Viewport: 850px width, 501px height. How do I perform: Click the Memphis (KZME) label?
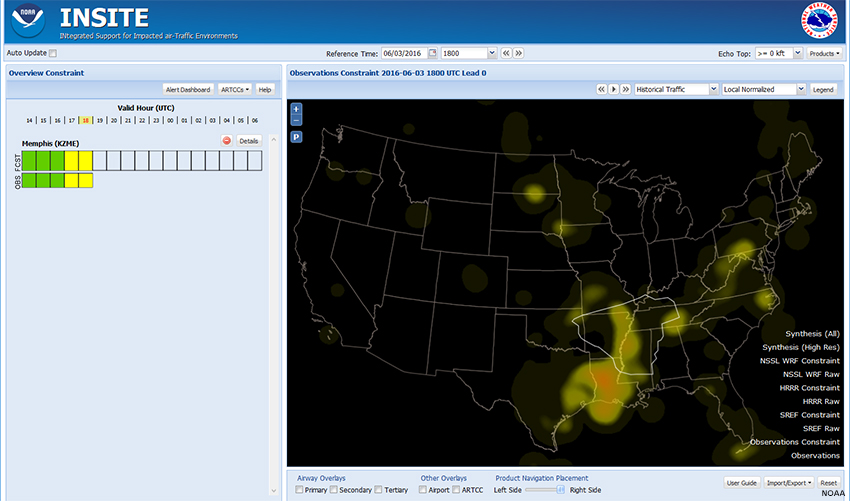tap(50, 143)
